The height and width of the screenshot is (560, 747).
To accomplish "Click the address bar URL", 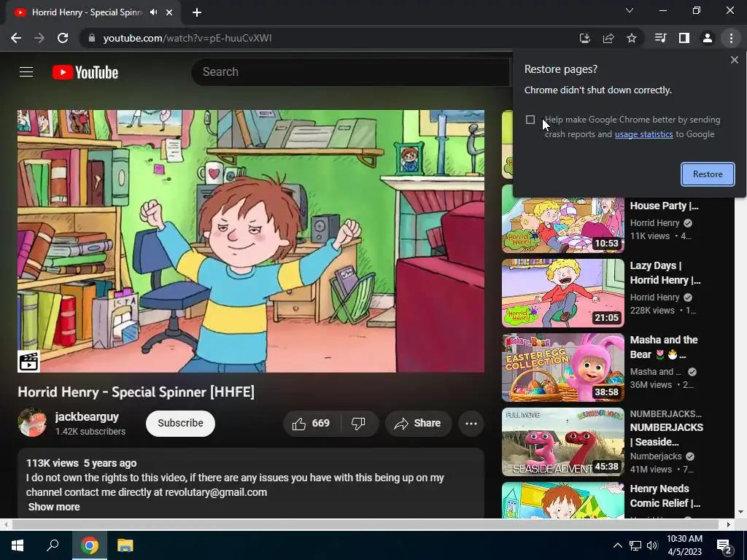I will pyautogui.click(x=187, y=38).
